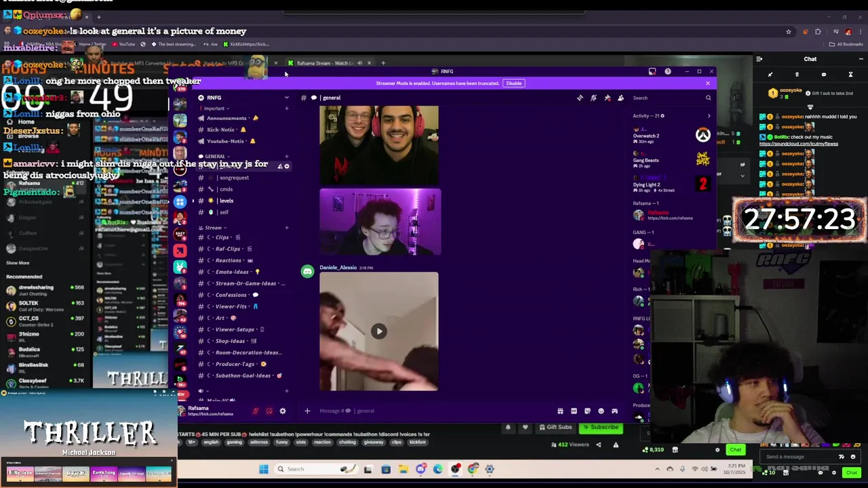The image size is (868, 488).
Task: Open the RNFG server dropdown menu
Action: pyautogui.click(x=286, y=98)
